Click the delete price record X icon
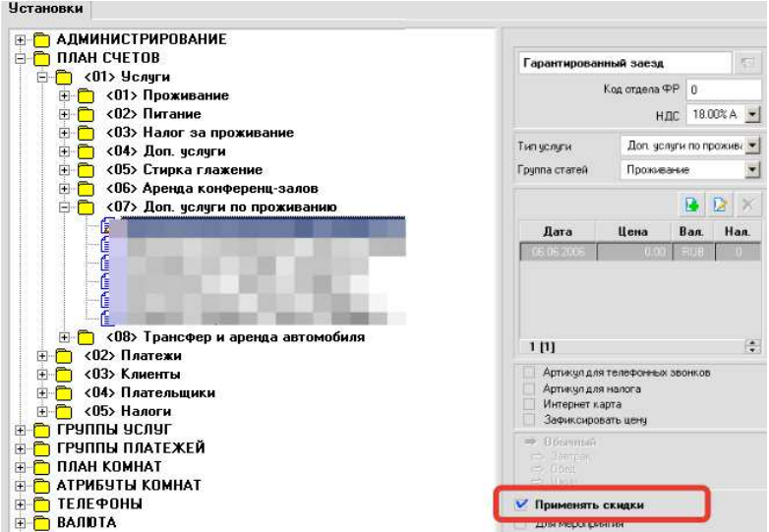The width and height of the screenshot is (769, 532). [x=746, y=206]
